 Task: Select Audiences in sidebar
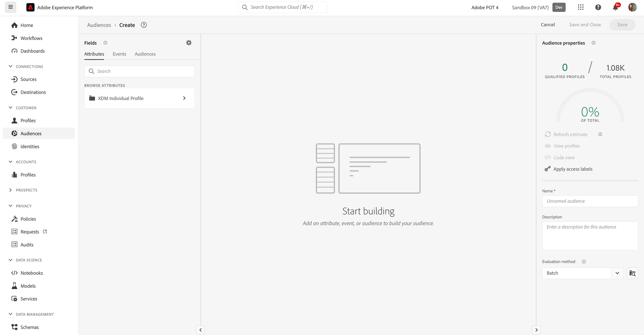tap(39, 133)
